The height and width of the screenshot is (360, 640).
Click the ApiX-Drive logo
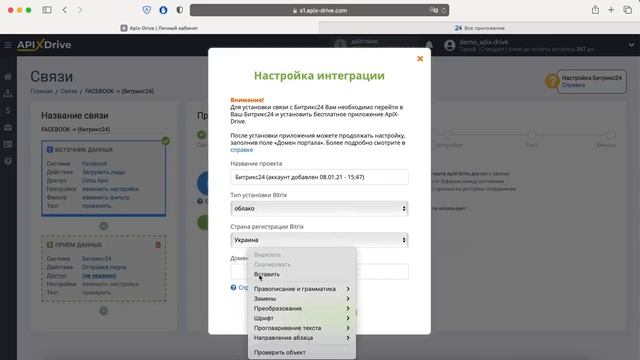pos(44,45)
